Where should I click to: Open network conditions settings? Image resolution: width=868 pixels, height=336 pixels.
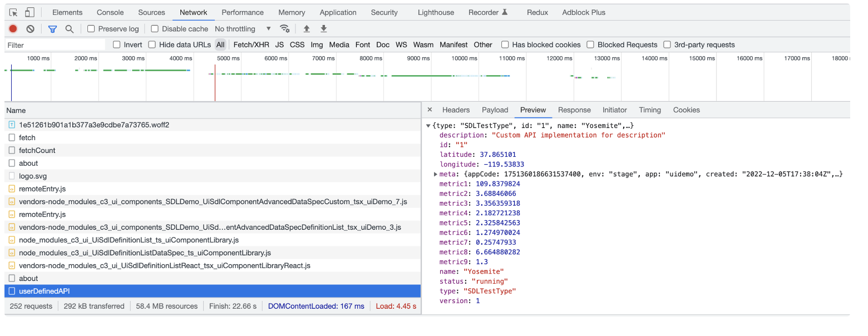click(285, 28)
